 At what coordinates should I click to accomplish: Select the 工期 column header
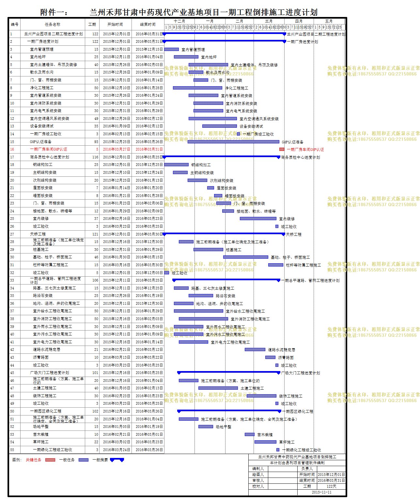92,24
